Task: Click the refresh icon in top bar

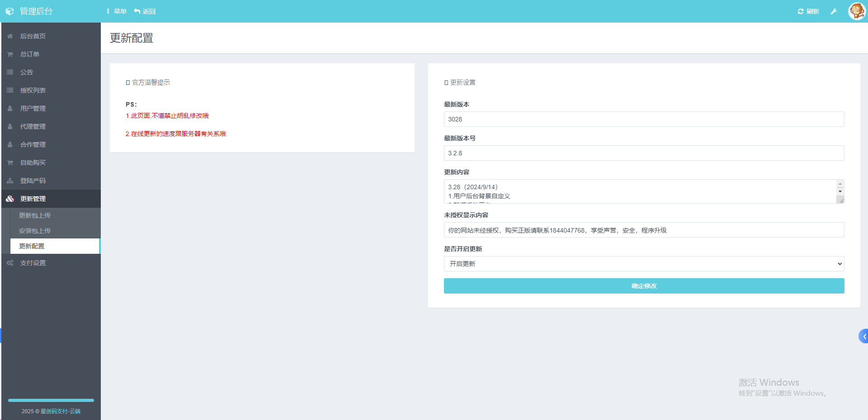Action: point(801,11)
